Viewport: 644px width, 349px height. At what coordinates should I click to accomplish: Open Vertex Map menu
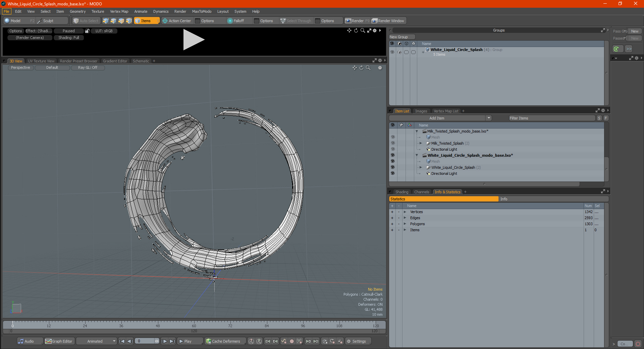tap(119, 11)
